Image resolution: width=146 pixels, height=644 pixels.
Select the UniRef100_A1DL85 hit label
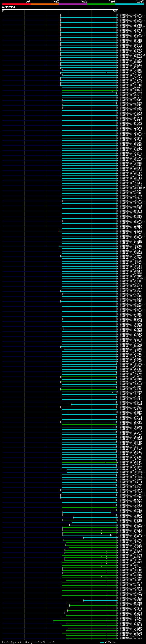pos(131,449)
